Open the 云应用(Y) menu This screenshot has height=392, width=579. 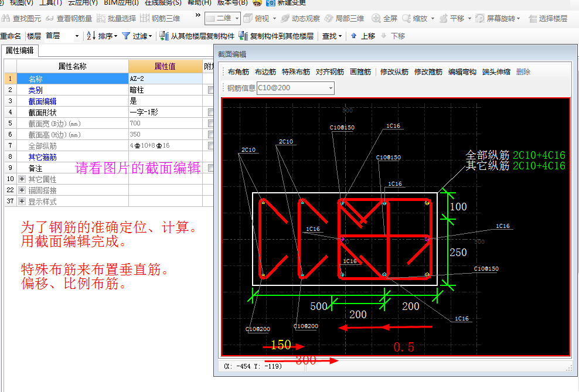tap(83, 2)
